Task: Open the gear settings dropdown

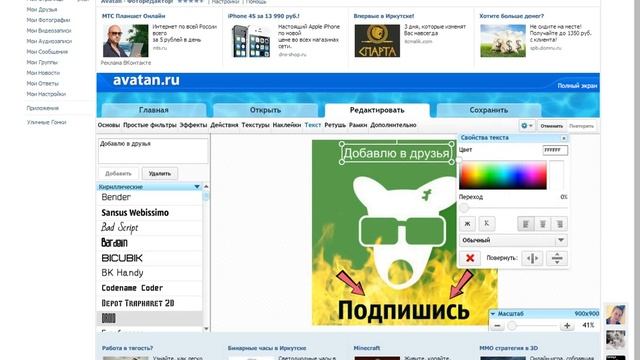Action: click(527, 126)
